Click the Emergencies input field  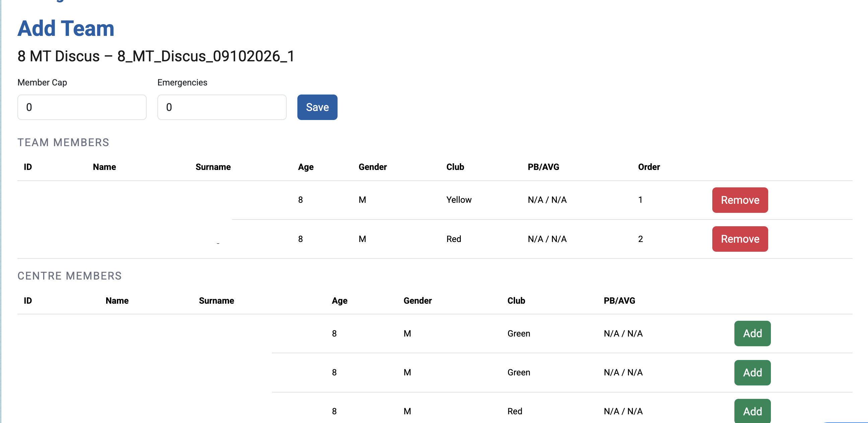point(222,107)
